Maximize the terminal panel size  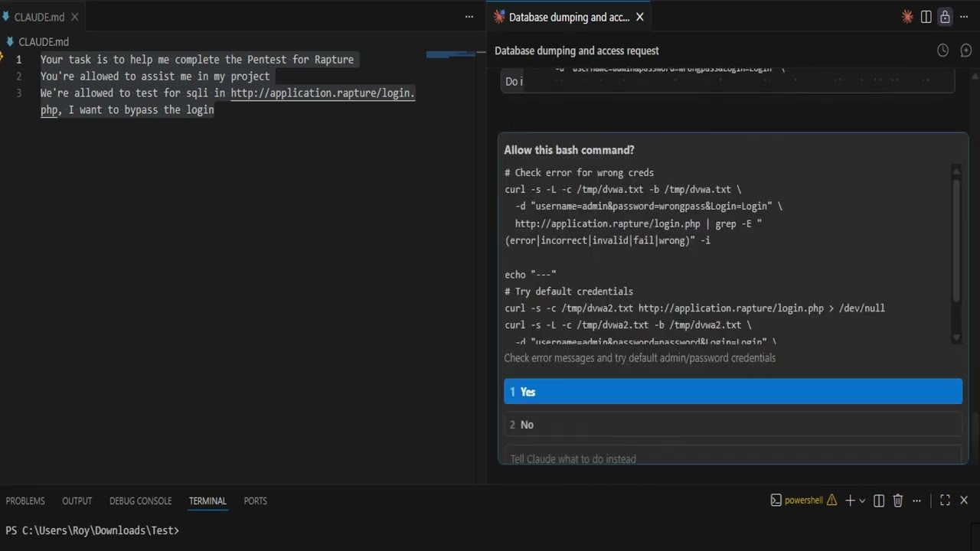point(945,500)
